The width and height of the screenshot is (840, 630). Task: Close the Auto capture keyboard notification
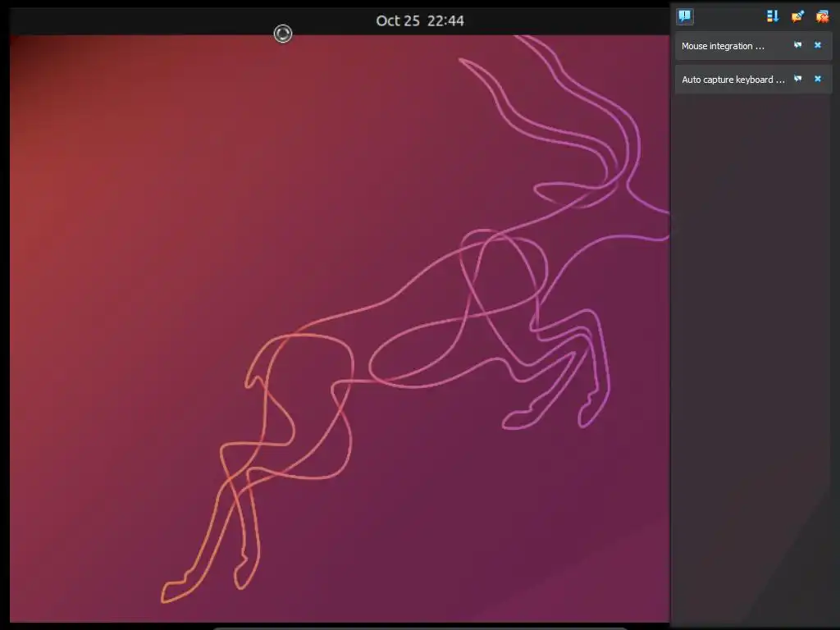point(818,79)
